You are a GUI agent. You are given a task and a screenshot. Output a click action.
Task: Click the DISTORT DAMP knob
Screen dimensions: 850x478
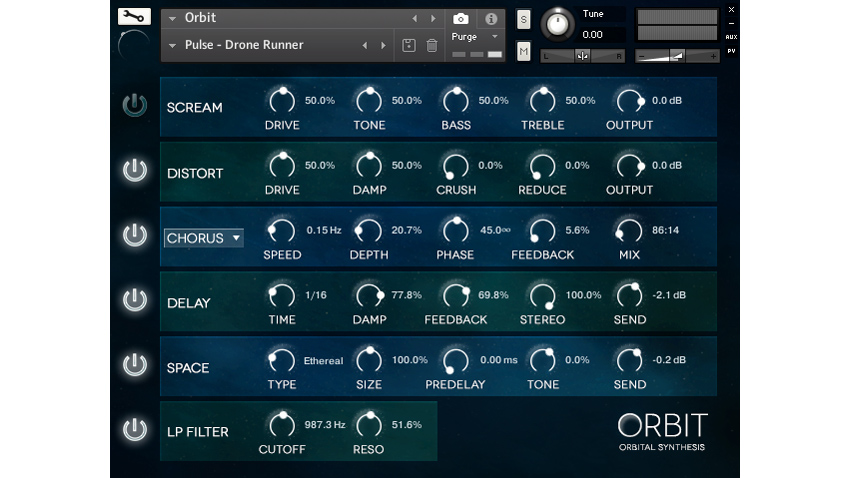click(x=369, y=166)
